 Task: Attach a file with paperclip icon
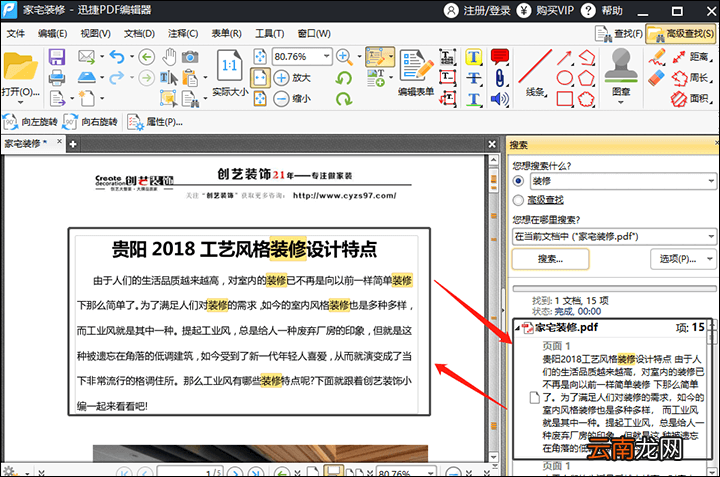coord(500,78)
